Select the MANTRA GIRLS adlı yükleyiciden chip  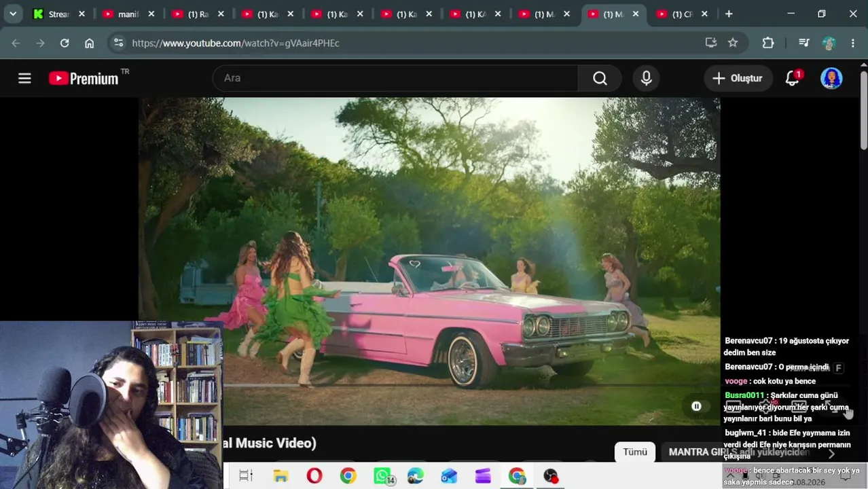(739, 452)
